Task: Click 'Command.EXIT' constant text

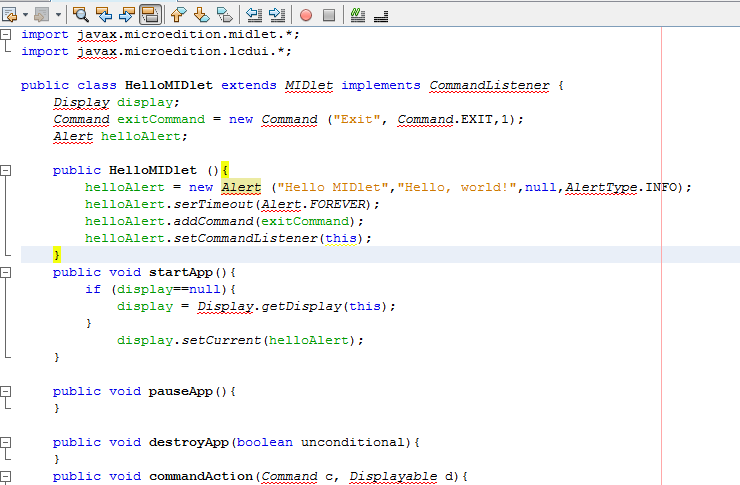Action: pos(445,119)
